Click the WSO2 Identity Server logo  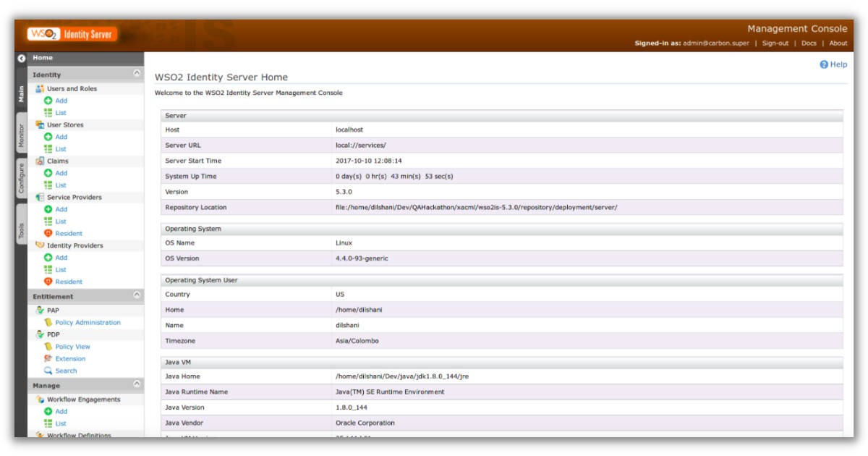click(x=71, y=34)
